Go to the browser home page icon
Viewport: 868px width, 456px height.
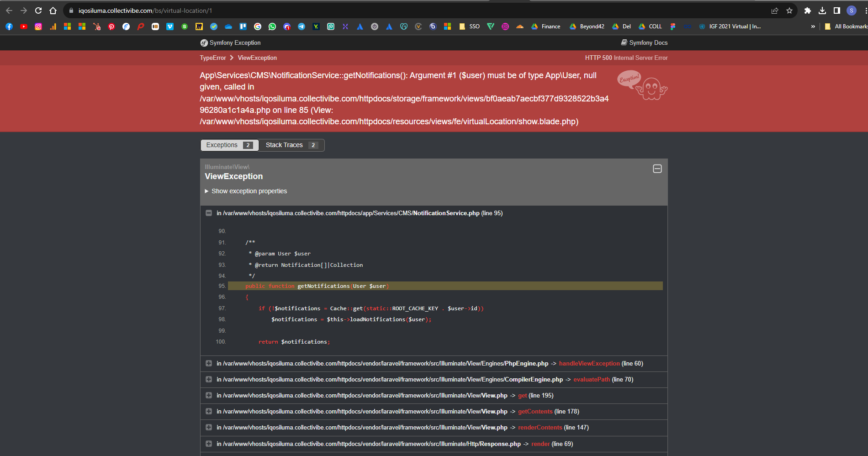pos(53,11)
